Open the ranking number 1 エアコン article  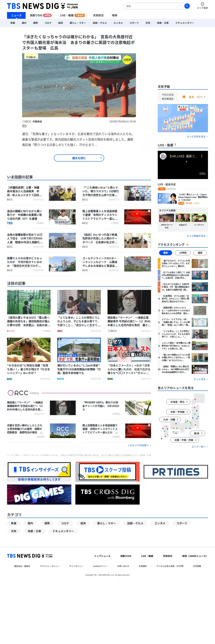[183, 263]
